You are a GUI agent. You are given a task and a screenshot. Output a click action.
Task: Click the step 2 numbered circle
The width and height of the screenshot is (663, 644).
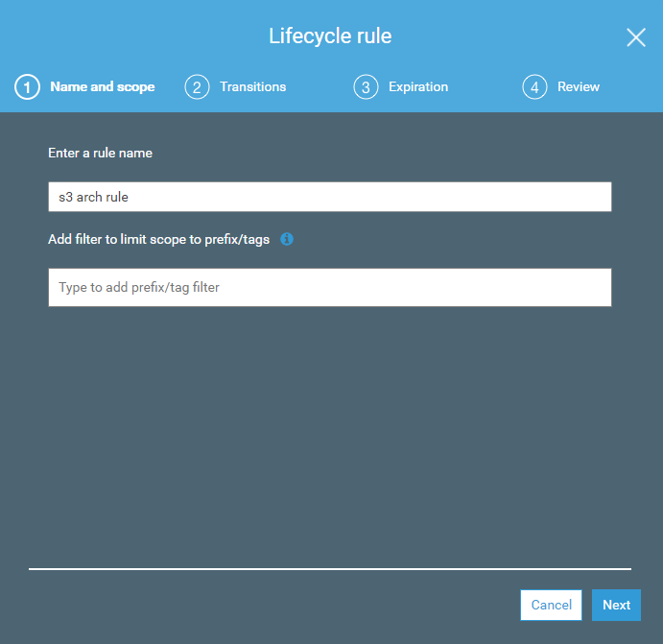[197, 87]
